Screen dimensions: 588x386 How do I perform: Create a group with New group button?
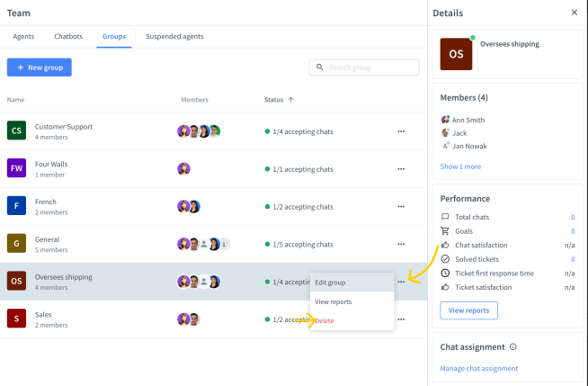point(39,67)
